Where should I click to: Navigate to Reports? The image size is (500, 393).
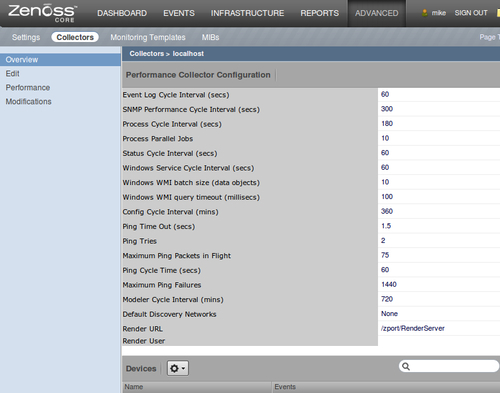point(320,13)
